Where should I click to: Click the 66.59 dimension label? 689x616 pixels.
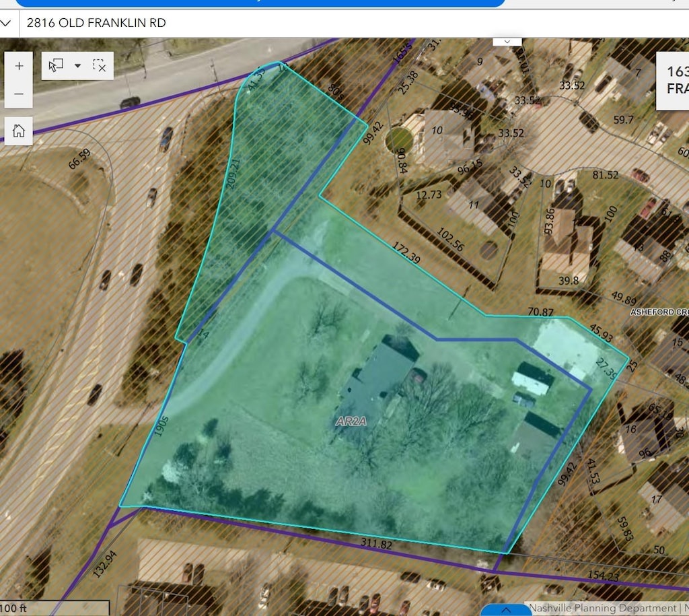(79, 159)
